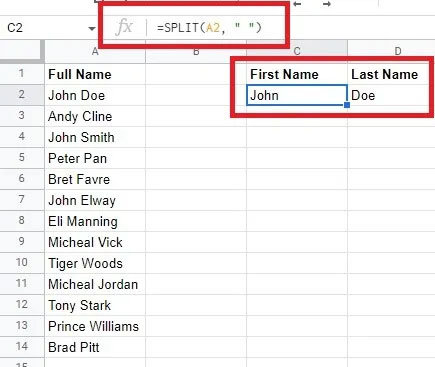
Task: Select row 2 header
Action: (x=22, y=95)
